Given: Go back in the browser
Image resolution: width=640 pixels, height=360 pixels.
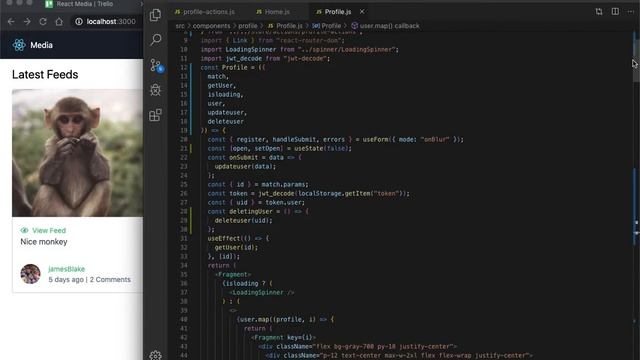Looking at the screenshot, I should tap(11, 21).
